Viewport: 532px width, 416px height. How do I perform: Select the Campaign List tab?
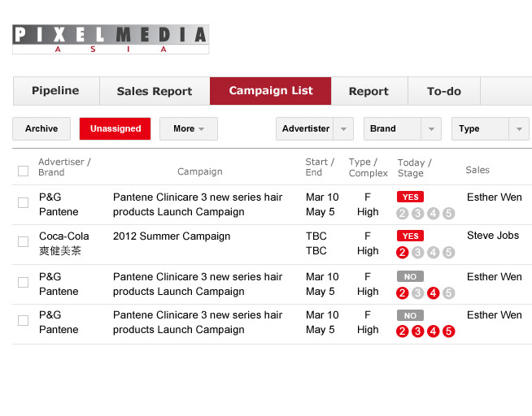(x=270, y=91)
